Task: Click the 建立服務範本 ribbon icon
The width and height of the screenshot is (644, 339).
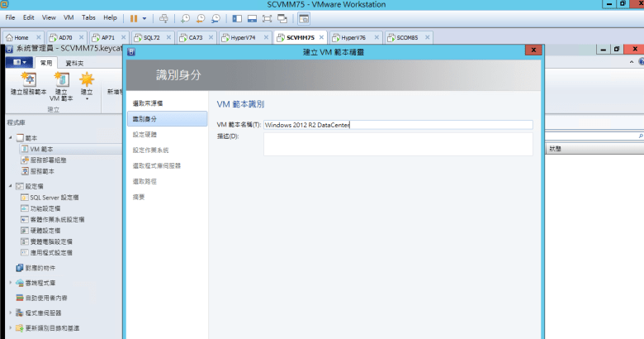Action: (x=28, y=84)
